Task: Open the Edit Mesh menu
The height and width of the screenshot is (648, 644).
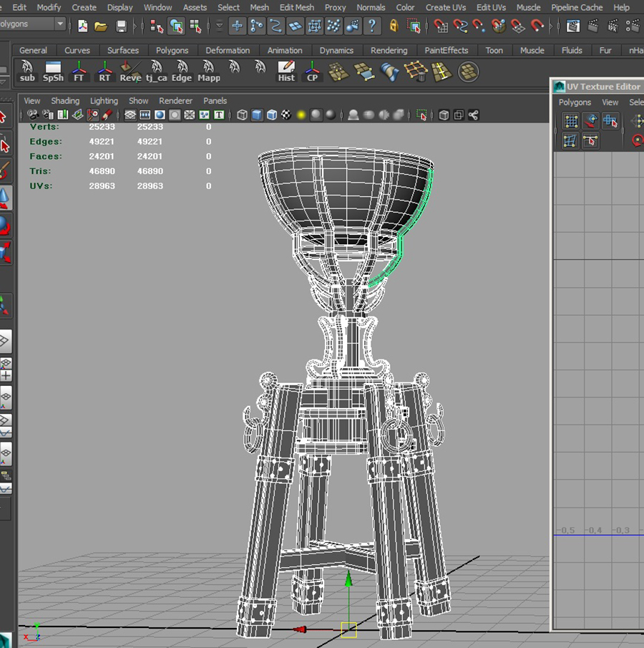Action: coord(296,7)
